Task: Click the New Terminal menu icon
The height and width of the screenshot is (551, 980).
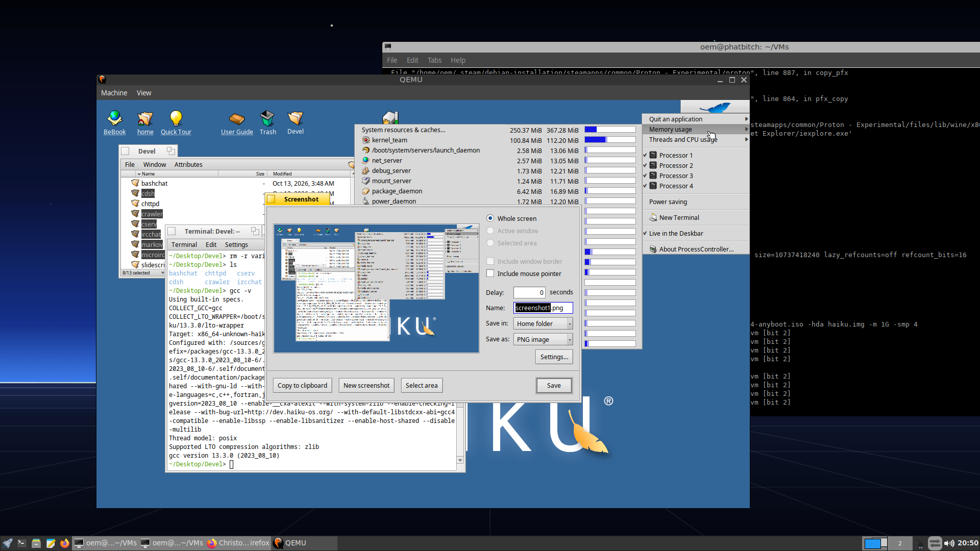Action: click(x=653, y=217)
